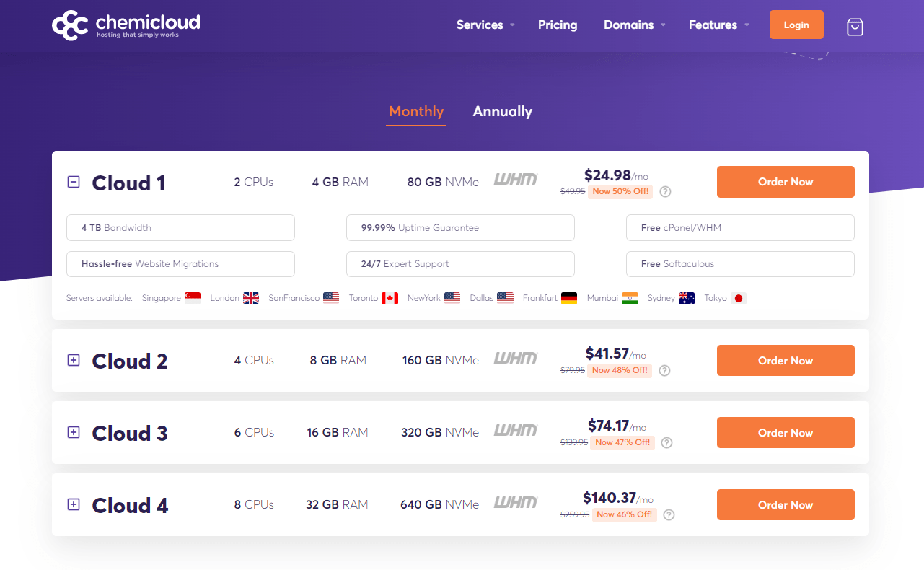Click the $41.57/mo price
Image resolution: width=924 pixels, height=570 pixels.
[x=616, y=354]
